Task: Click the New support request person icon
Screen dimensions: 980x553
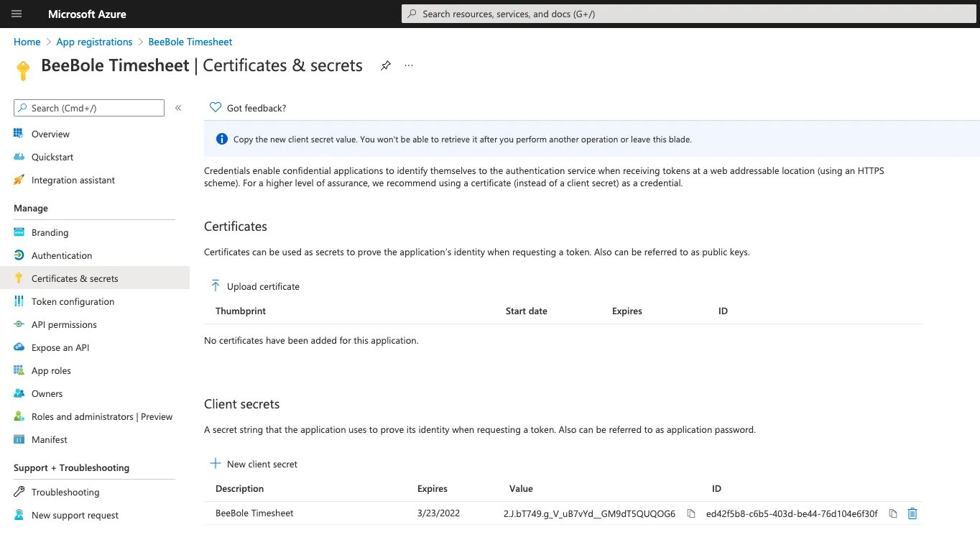Action: [x=19, y=515]
